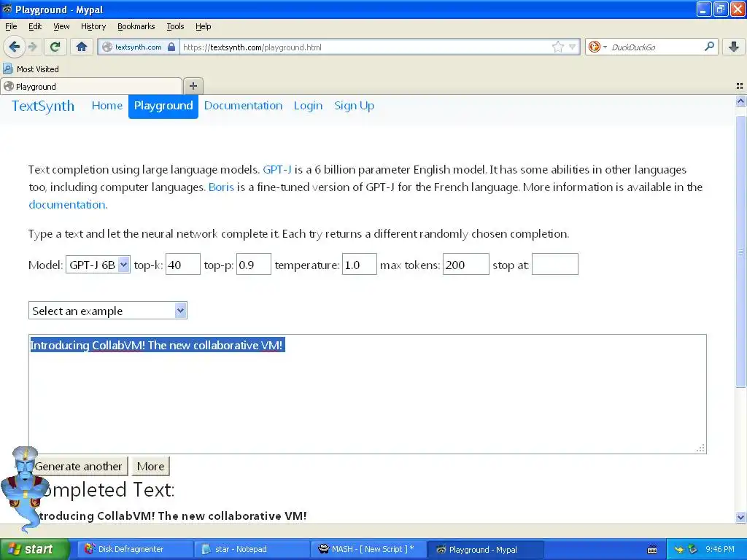Click the second system tray icon
This screenshot has height=560, width=747.
point(693,550)
